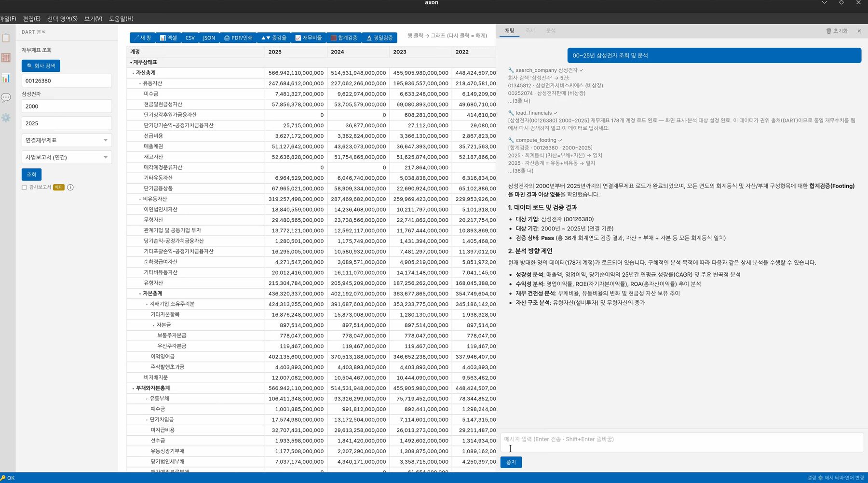Export data with the CSV button
Image resolution: width=868 pixels, height=483 pixels.
(190, 38)
